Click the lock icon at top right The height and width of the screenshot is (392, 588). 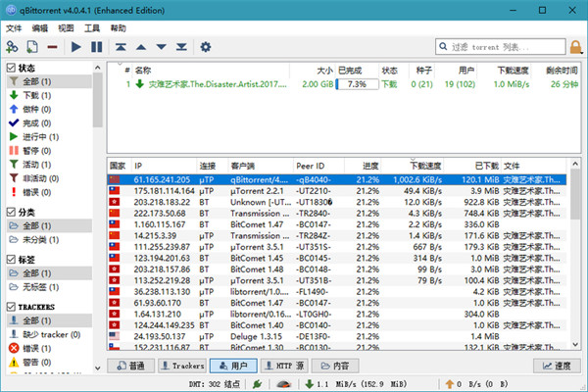[x=576, y=46]
